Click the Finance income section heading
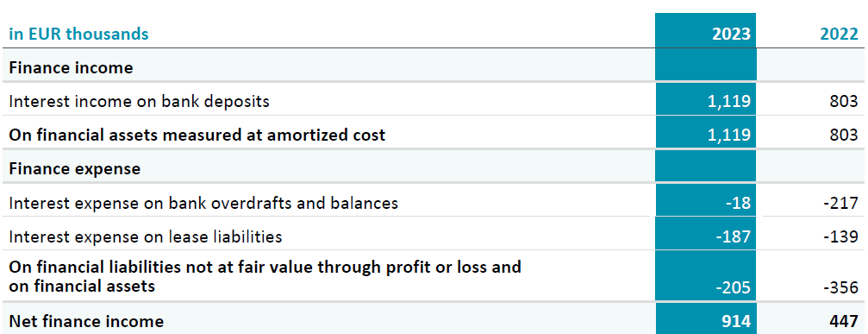Screen dimensions: 868x334 (x=71, y=67)
